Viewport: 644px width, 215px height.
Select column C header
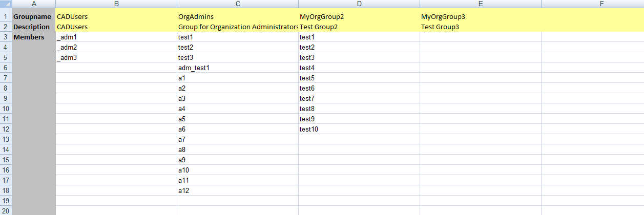[x=238, y=4]
